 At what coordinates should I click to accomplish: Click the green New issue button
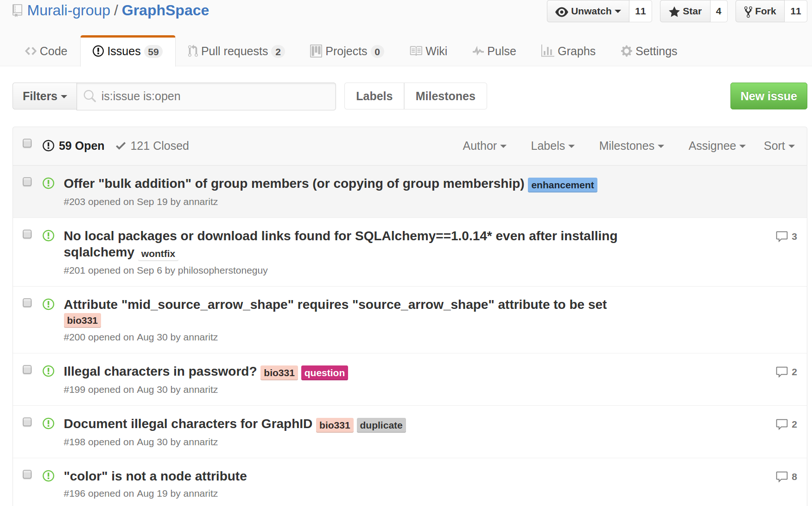click(768, 96)
